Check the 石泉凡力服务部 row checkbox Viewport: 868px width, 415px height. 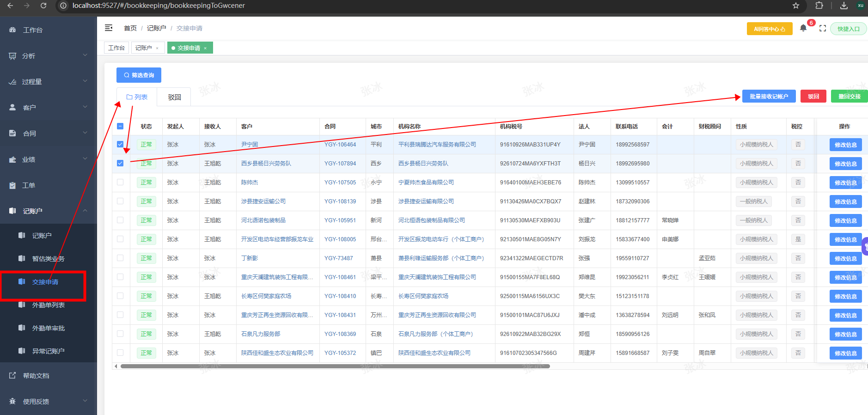[120, 334]
